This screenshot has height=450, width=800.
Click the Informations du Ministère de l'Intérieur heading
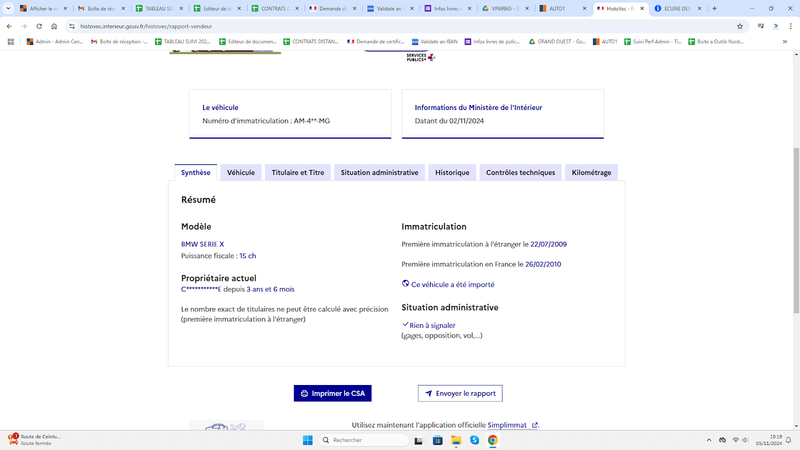[x=478, y=107]
